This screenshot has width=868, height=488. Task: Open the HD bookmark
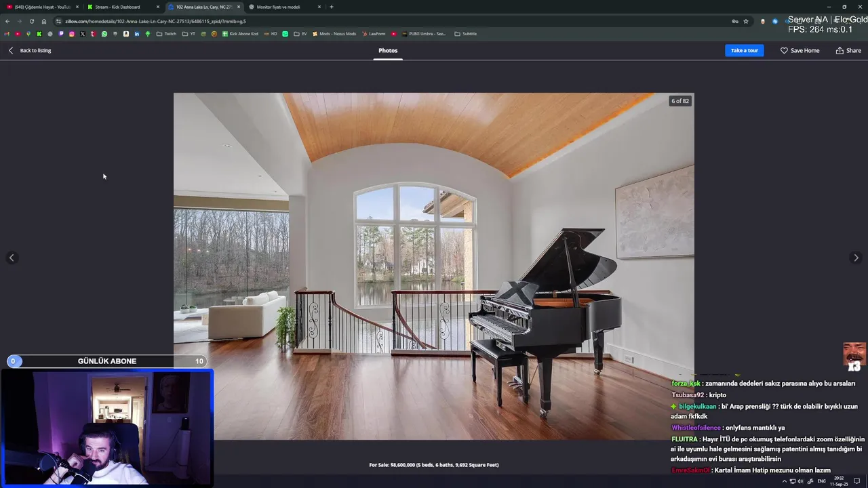pos(271,34)
